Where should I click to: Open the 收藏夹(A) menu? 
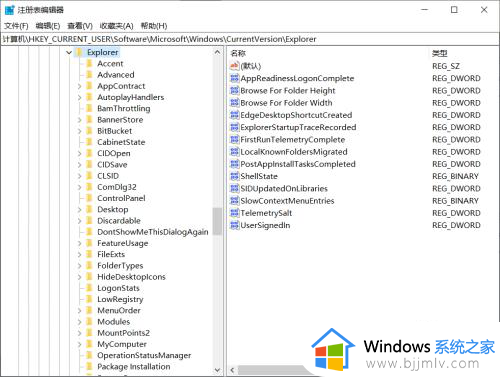116,26
